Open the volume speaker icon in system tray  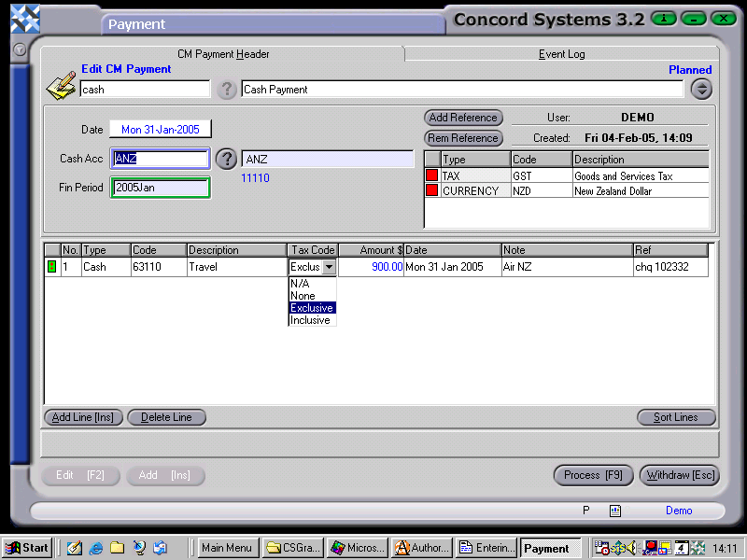(632, 548)
